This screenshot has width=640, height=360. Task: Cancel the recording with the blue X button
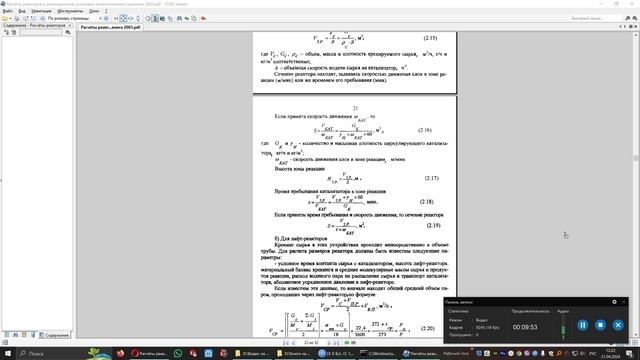pos(618,325)
